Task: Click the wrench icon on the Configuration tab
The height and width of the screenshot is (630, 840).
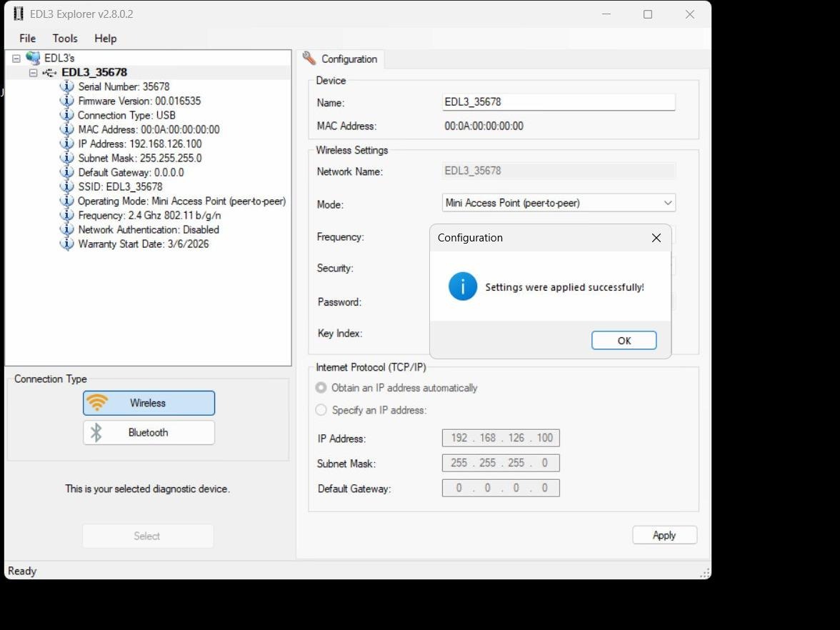Action: [309, 59]
